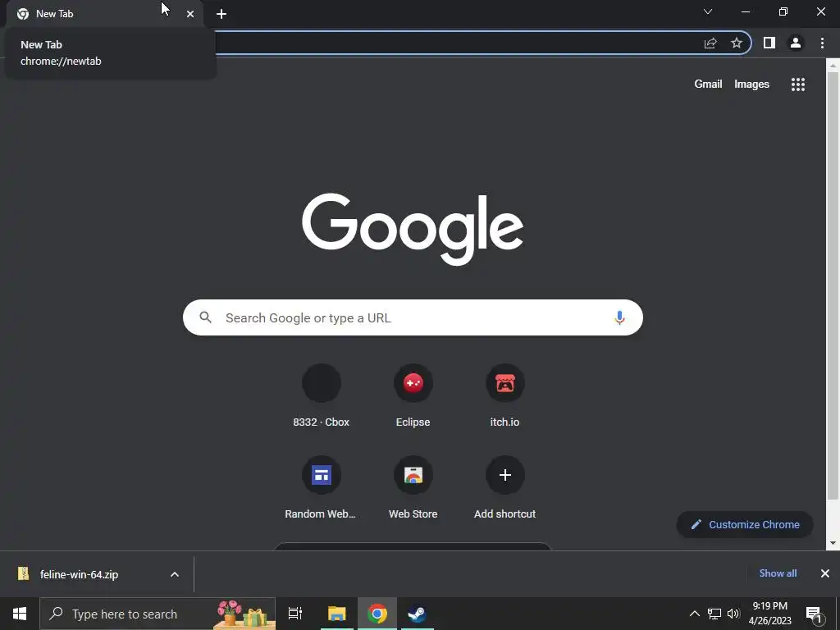Start voice search with the microphone
840x630 pixels.
click(x=620, y=317)
